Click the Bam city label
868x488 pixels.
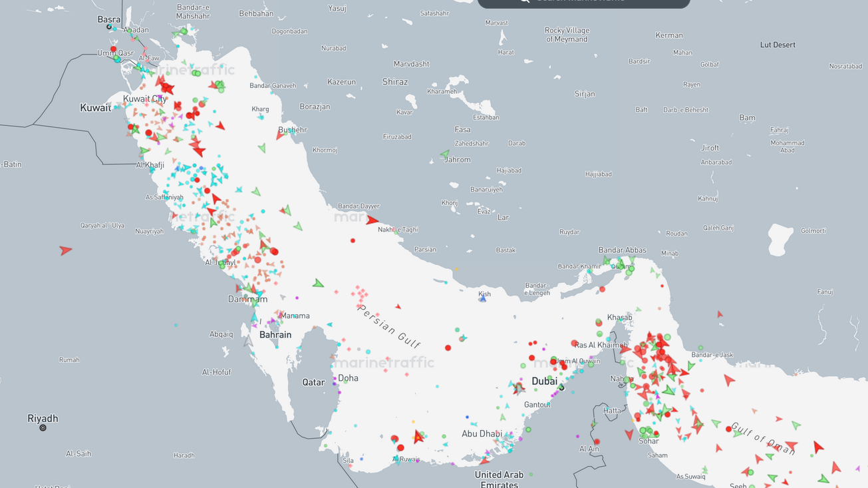(x=748, y=118)
